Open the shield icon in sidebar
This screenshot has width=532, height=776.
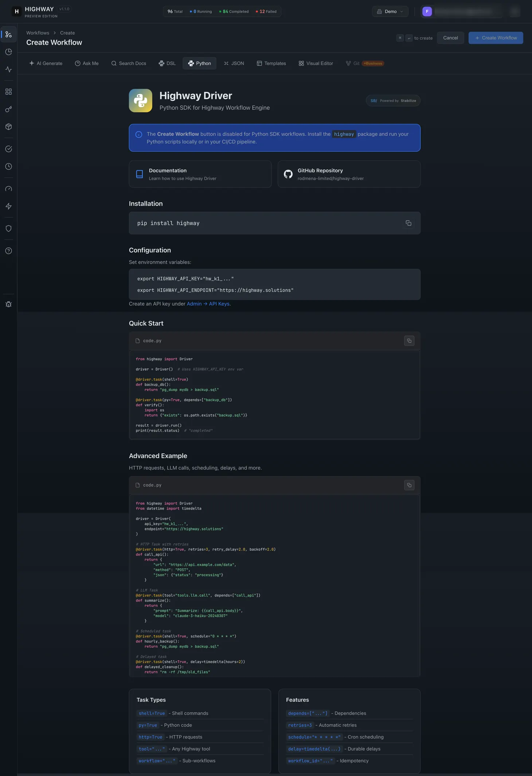(8, 228)
